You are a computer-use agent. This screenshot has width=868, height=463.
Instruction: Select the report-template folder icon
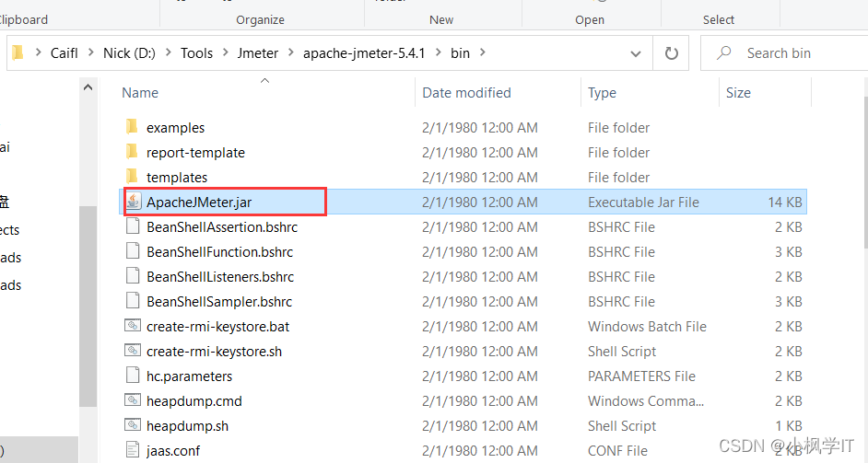(132, 152)
